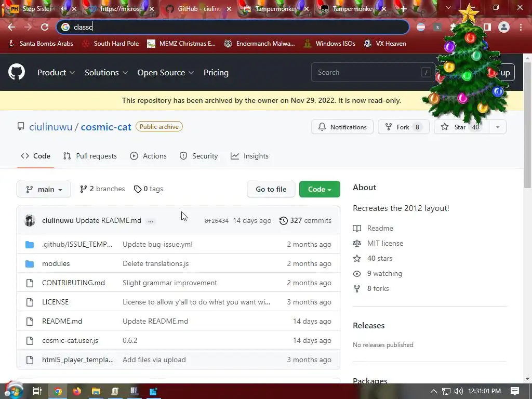Viewport: 532px width, 399px height.
Task: Open the .github/ISSUE_TEMP... folder
Action: pos(77,244)
